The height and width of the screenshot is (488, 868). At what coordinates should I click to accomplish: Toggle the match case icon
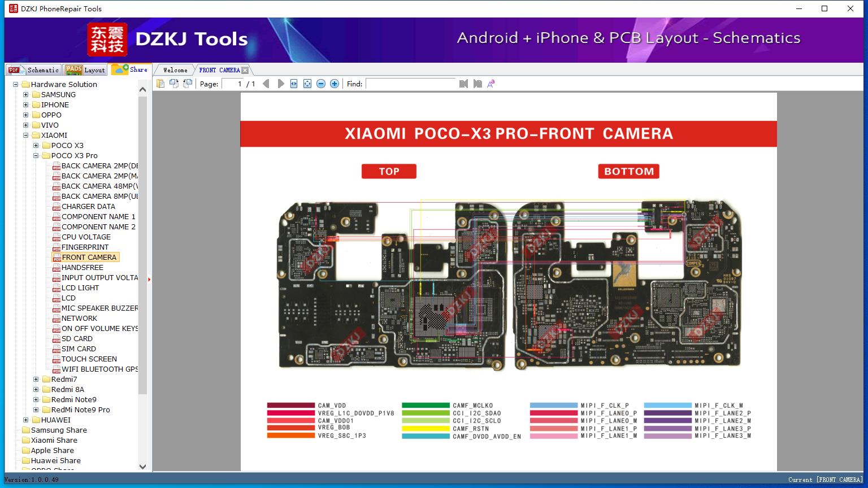click(491, 84)
